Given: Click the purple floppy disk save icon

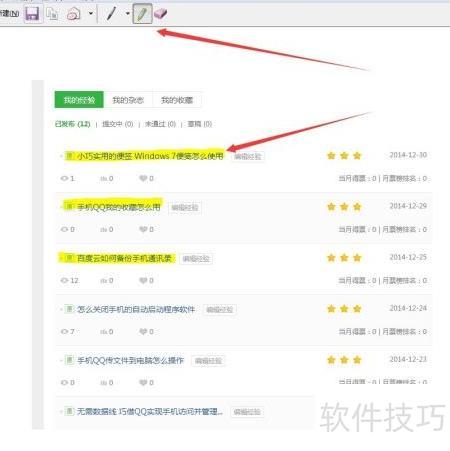Looking at the screenshot, I should 32,14.
